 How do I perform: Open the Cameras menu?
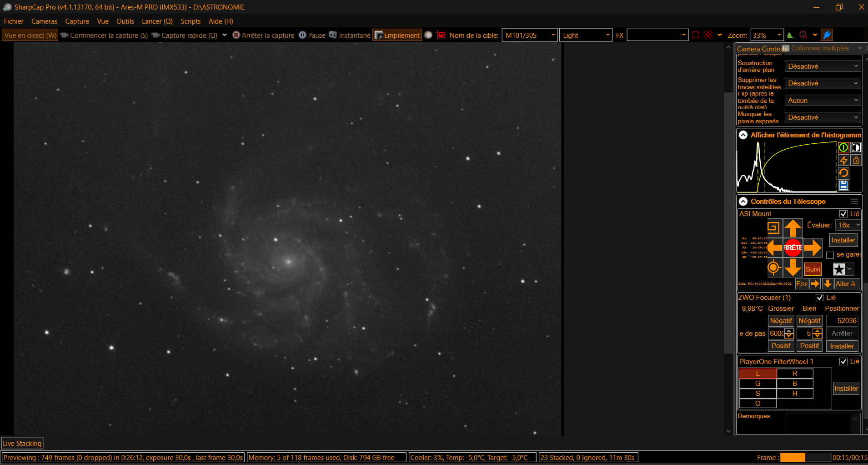(44, 21)
